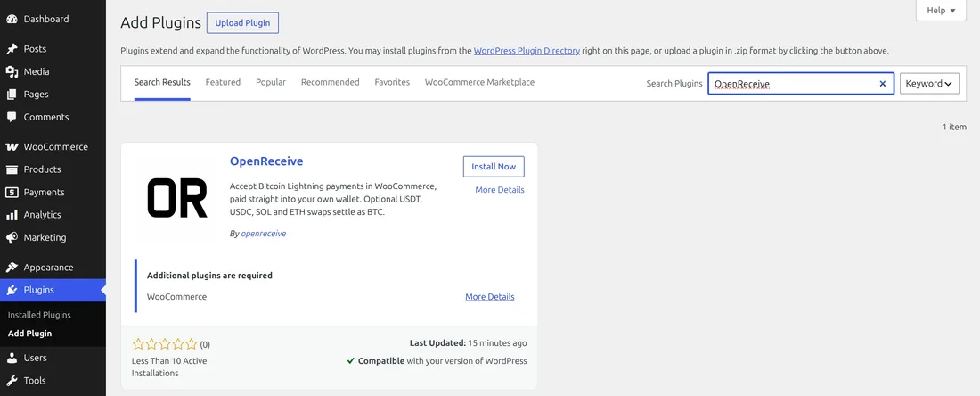Expand the Help panel dropdown
The image size is (980, 396).
click(x=942, y=10)
